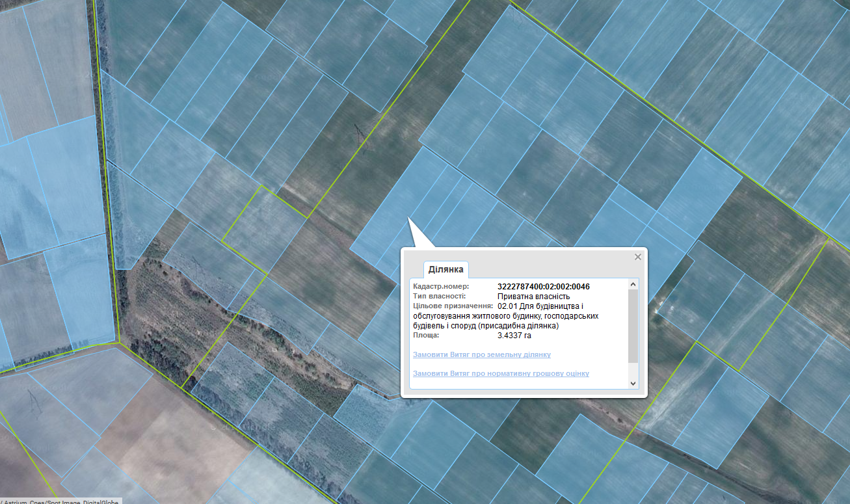Click the map at the popup pointer tip
The width and height of the screenshot is (850, 504).
pyautogui.click(x=408, y=219)
